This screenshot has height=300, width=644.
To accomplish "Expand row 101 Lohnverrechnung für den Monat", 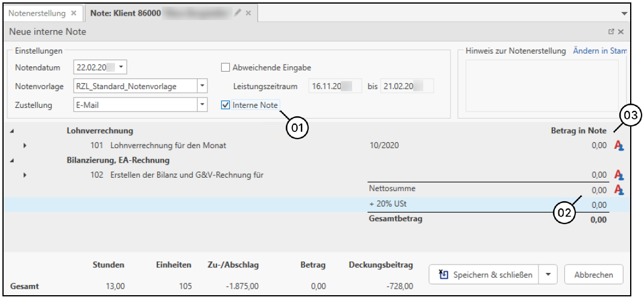I will (25, 146).
